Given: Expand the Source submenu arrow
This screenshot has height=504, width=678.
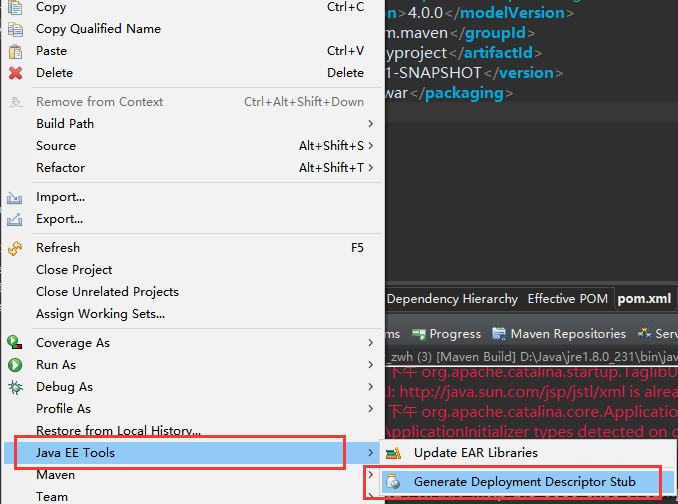Looking at the screenshot, I should tap(371, 146).
